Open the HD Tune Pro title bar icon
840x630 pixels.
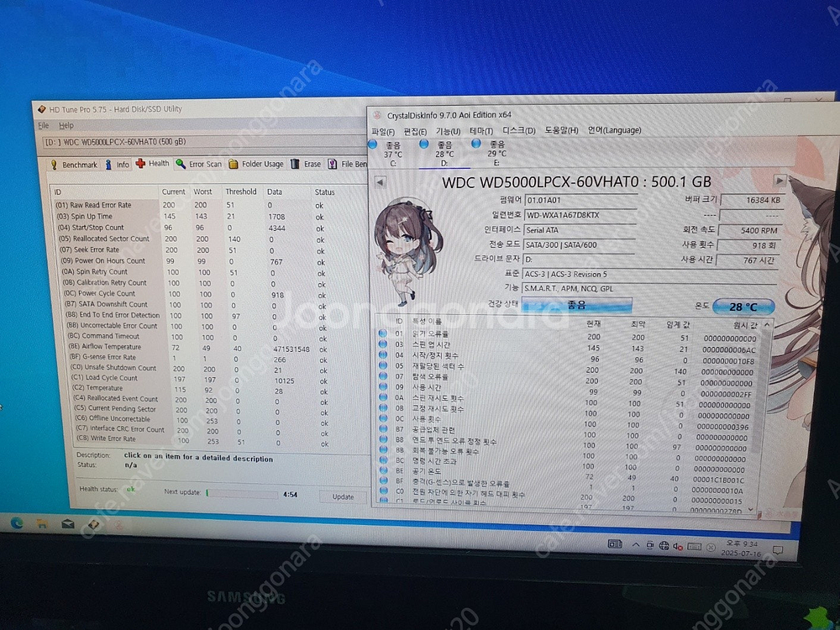(42, 109)
